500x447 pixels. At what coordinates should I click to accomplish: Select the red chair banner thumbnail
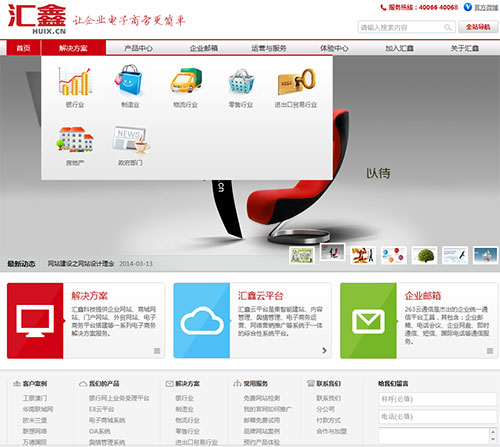pyautogui.click(x=332, y=252)
